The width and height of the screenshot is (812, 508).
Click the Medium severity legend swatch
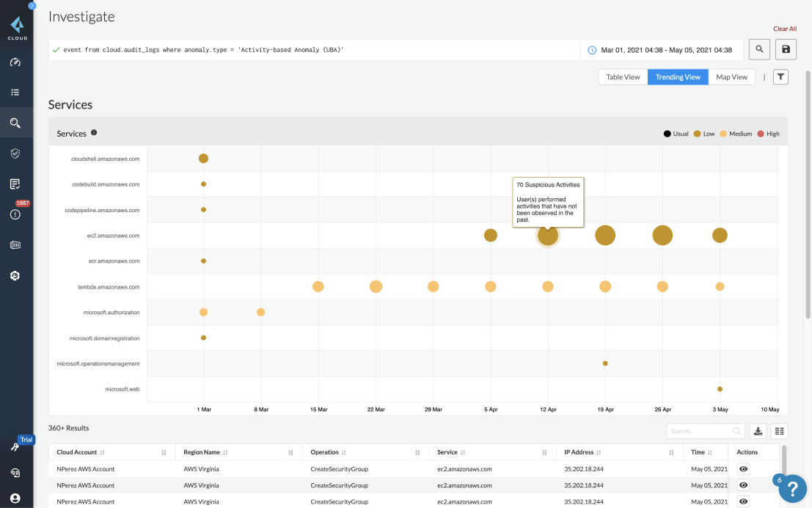coord(723,134)
